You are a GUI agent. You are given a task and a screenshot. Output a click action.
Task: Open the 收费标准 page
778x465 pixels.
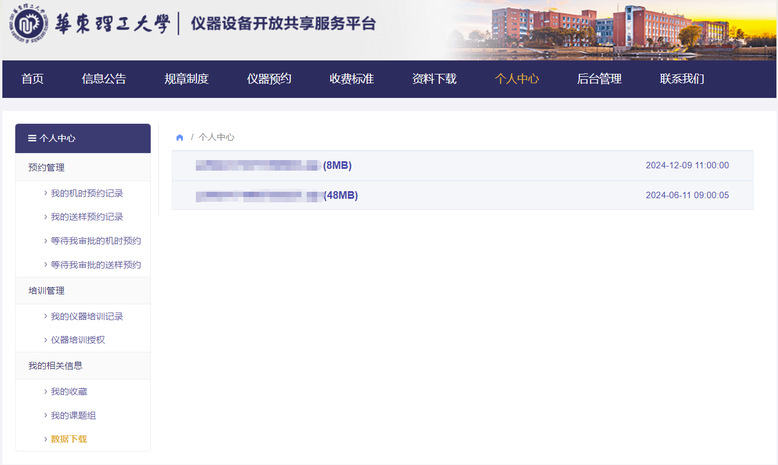(351, 79)
